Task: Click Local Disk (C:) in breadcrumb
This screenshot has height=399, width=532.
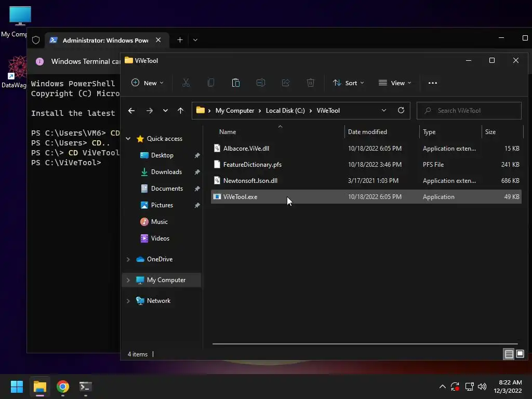Action: tap(285, 111)
